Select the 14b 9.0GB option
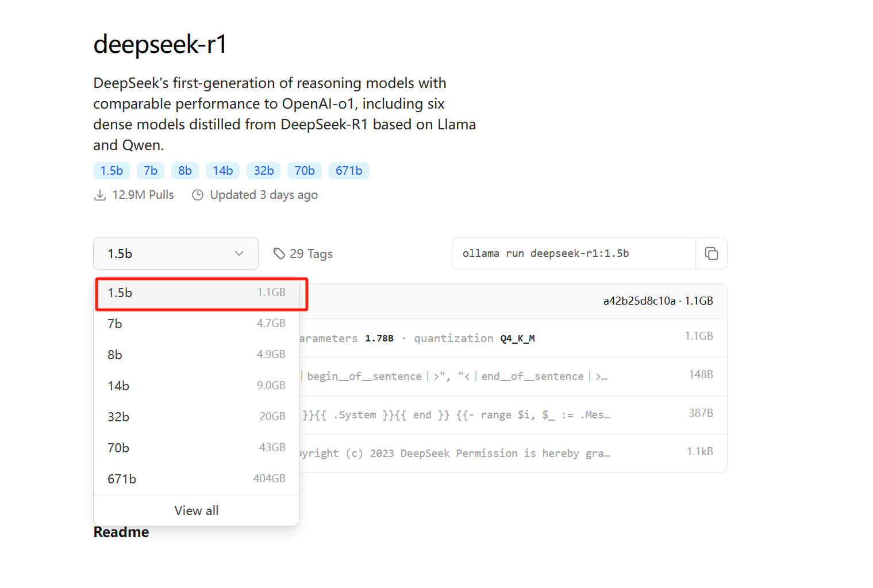 tap(197, 386)
